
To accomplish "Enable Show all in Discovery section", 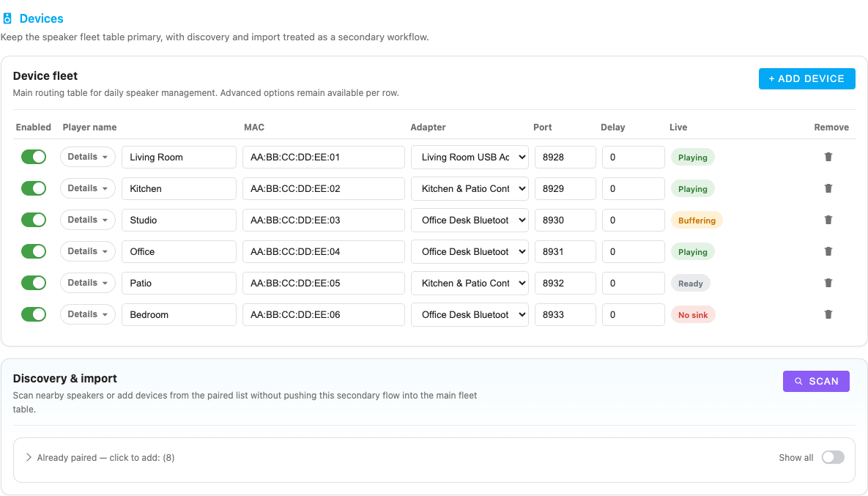I will coord(833,456).
